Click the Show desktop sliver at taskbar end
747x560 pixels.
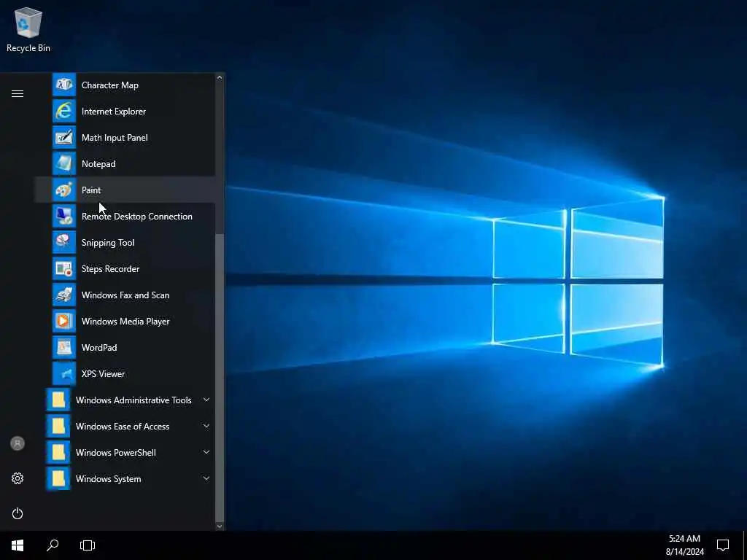745,545
